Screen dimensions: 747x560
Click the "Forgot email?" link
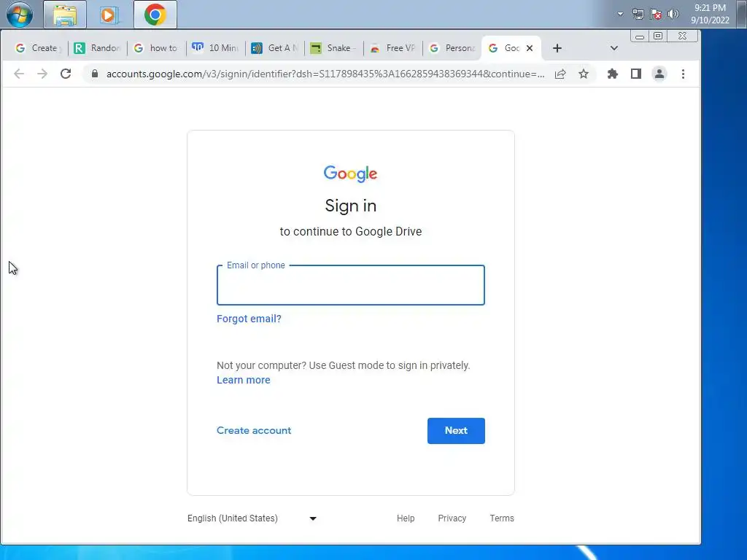[249, 319]
